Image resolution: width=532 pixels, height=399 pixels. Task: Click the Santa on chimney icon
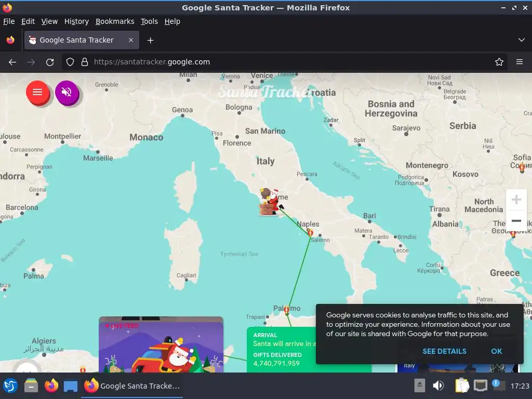(x=270, y=202)
